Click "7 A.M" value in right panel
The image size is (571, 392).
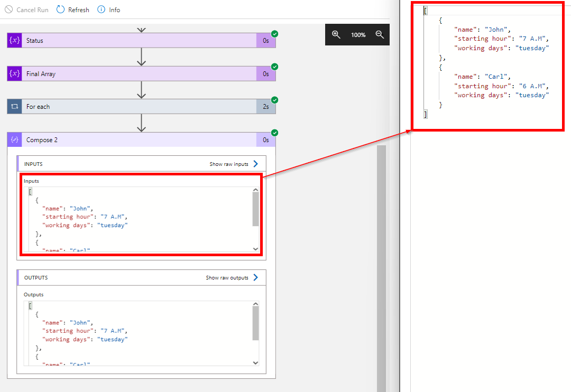pyautogui.click(x=532, y=39)
